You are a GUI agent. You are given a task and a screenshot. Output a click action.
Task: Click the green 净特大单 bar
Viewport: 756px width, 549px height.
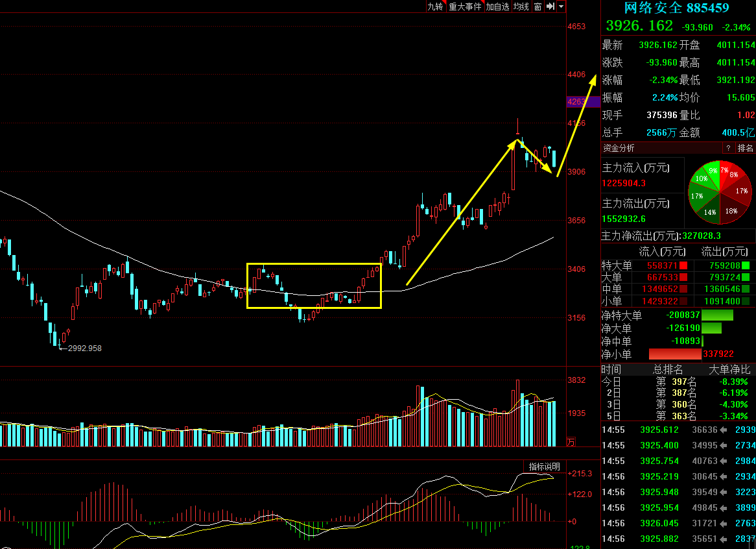(x=718, y=315)
